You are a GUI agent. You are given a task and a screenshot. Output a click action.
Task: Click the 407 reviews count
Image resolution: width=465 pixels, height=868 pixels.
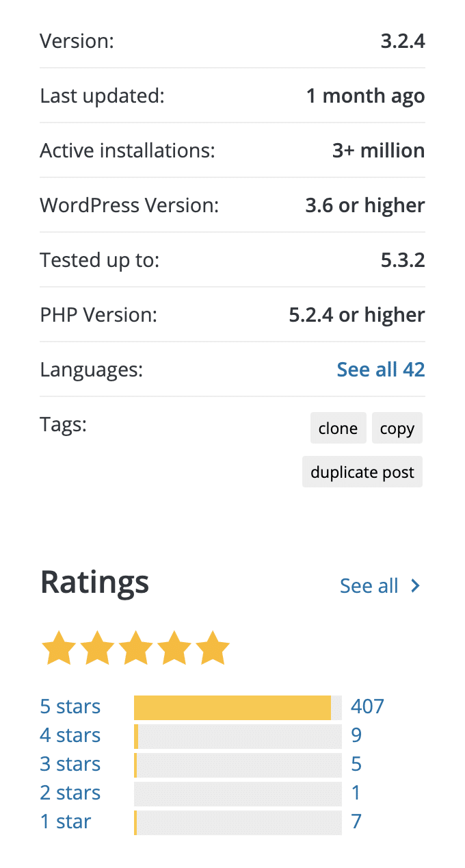pos(367,706)
